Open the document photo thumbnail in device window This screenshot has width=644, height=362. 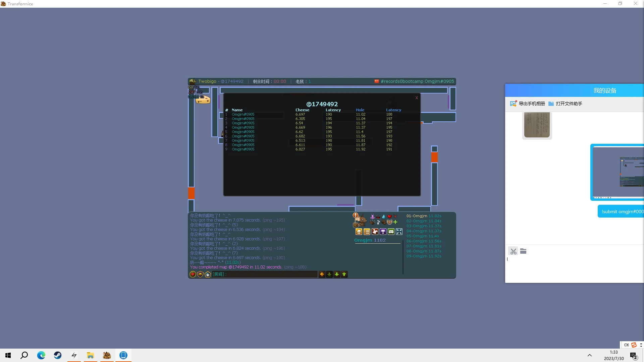point(537,125)
